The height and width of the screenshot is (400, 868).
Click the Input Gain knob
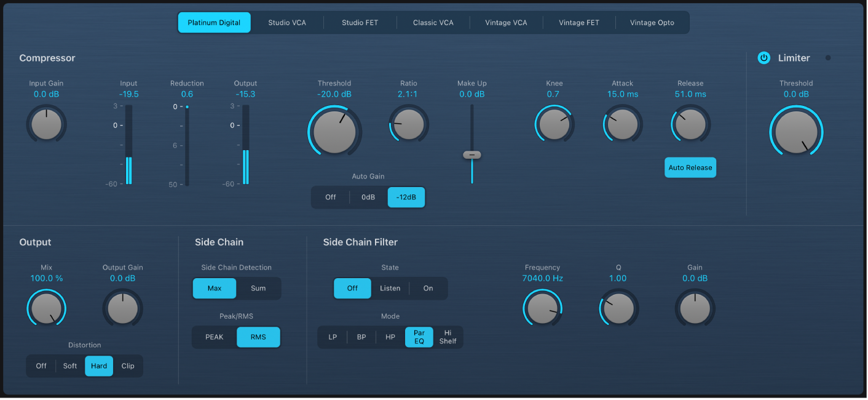[45, 124]
